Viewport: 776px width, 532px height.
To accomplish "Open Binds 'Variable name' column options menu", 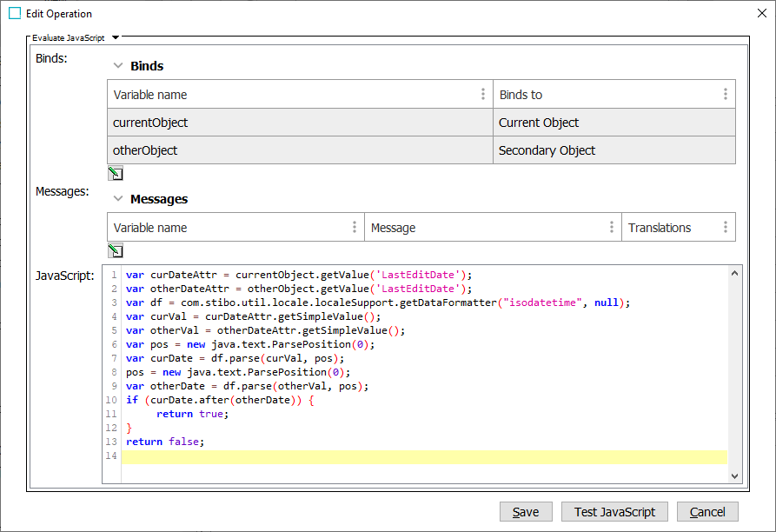I will 483,95.
